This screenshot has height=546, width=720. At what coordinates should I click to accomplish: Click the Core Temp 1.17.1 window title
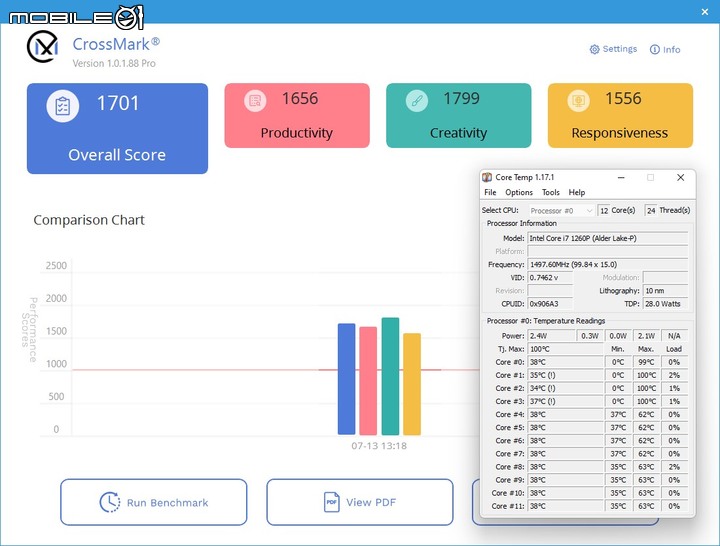524,177
